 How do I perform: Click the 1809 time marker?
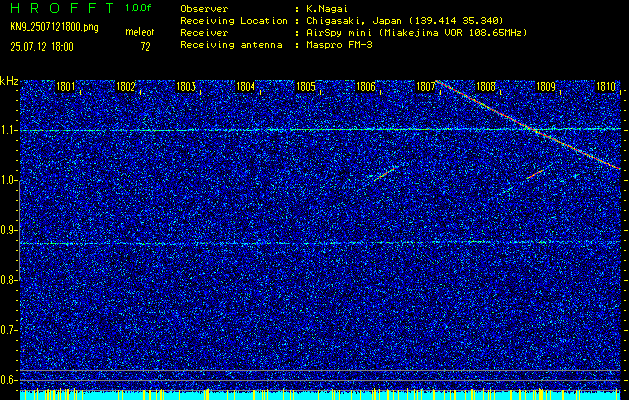(546, 87)
